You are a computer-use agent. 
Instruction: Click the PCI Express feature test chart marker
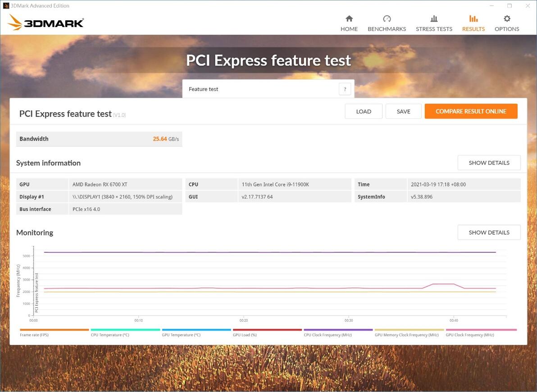coord(36,292)
